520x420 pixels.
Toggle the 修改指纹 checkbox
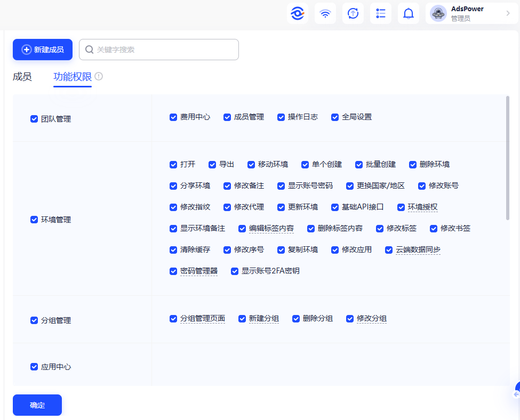[173, 207]
